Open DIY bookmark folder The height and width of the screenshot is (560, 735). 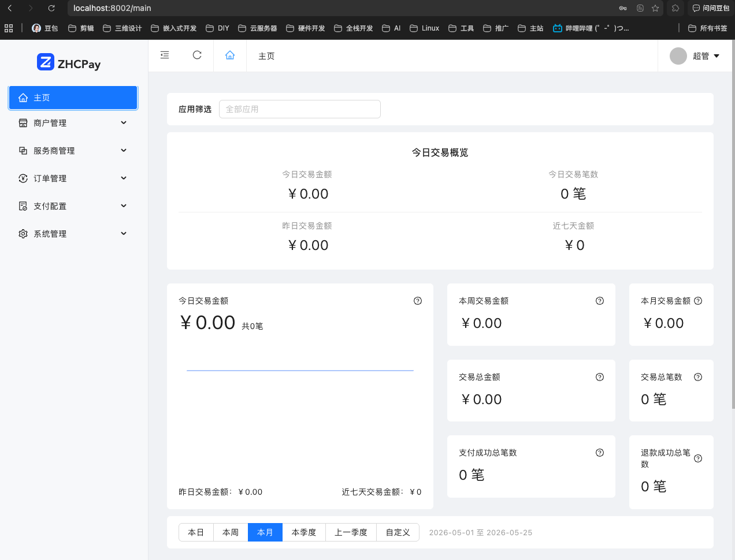[x=217, y=28]
